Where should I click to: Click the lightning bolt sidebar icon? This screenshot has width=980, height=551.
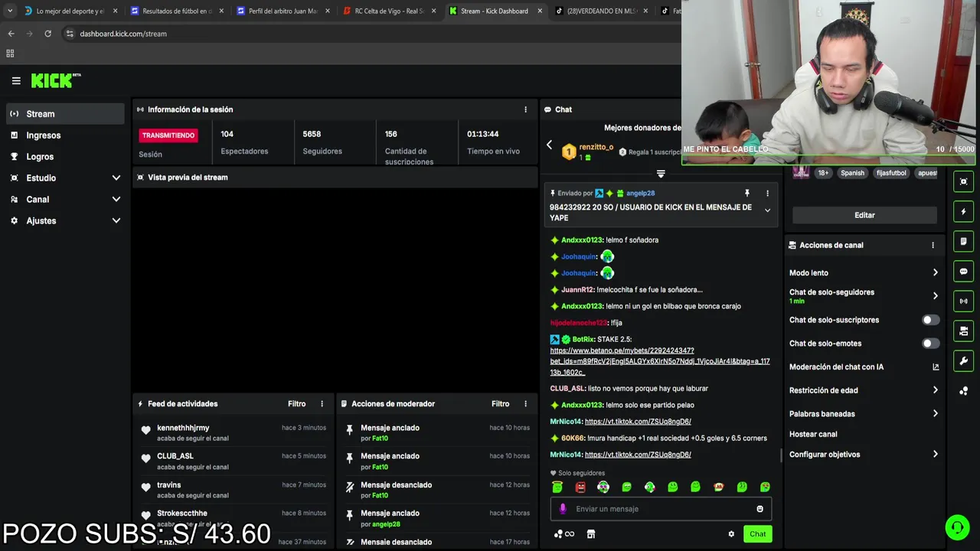tap(963, 211)
